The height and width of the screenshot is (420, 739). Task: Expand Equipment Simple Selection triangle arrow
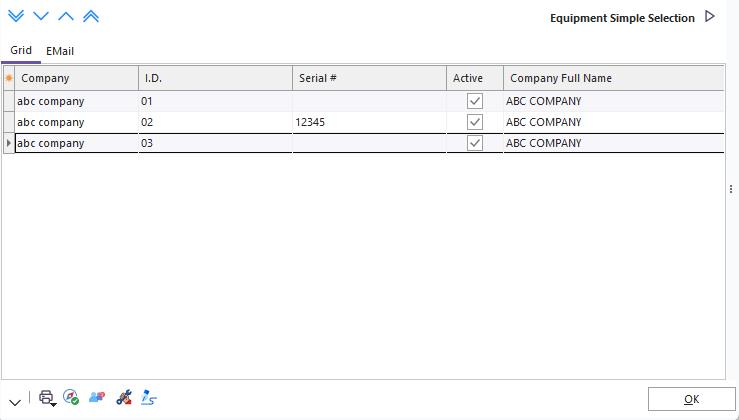point(710,17)
